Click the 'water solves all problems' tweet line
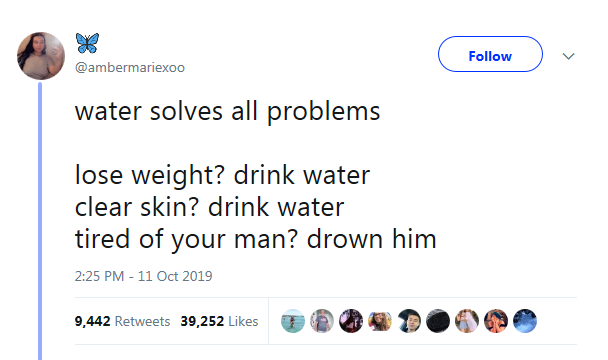This screenshot has height=360, width=608. pos(227,112)
